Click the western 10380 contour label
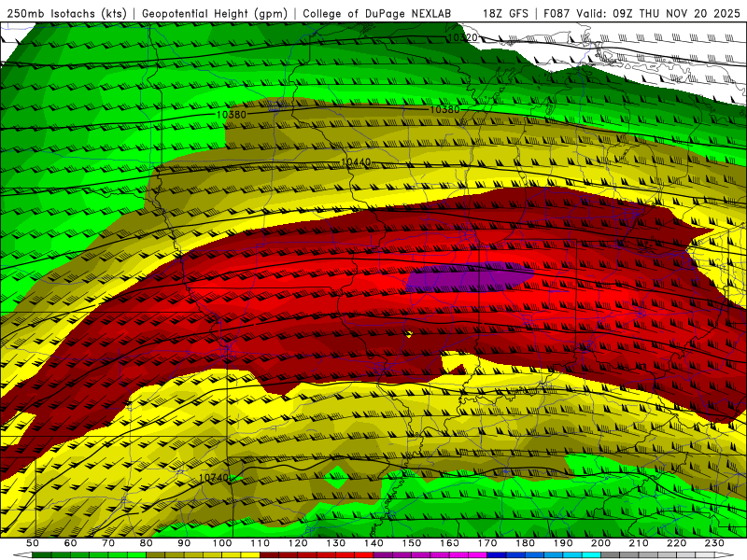The image size is (747, 560). click(231, 115)
